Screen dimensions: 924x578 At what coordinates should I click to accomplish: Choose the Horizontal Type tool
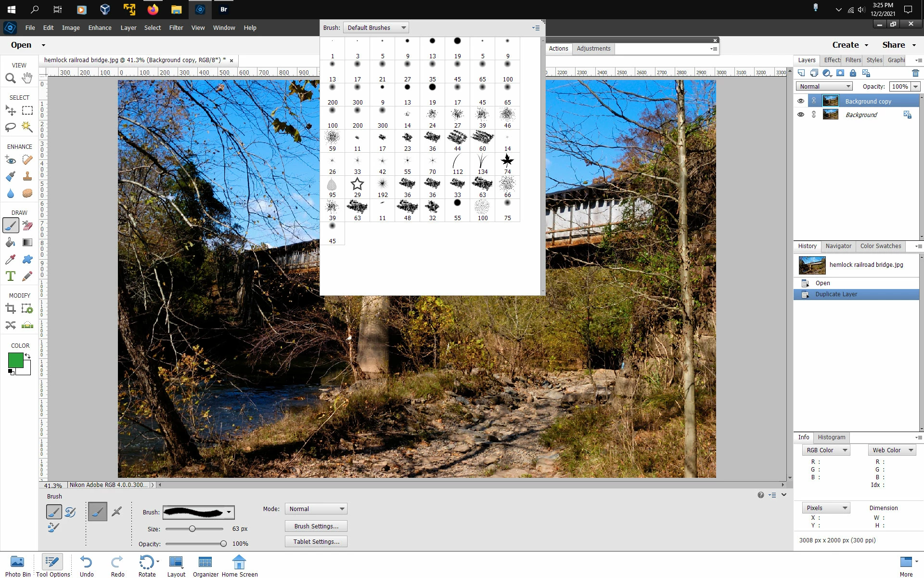click(x=10, y=276)
